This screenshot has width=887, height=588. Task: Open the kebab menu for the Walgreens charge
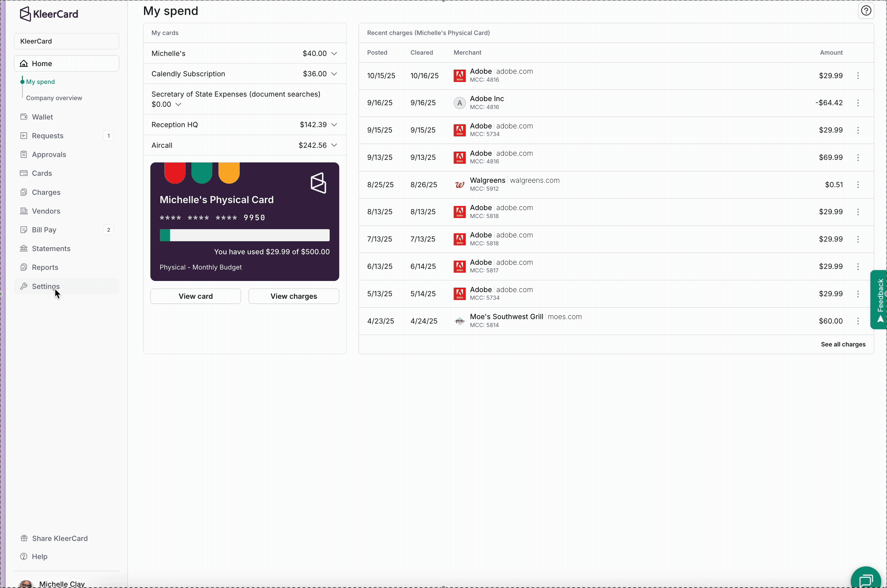pos(858,184)
